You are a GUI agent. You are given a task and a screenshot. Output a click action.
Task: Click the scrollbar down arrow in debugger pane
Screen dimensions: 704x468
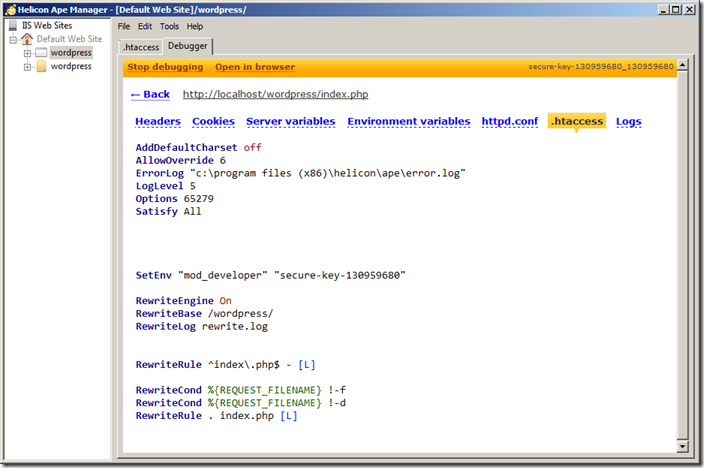point(683,441)
